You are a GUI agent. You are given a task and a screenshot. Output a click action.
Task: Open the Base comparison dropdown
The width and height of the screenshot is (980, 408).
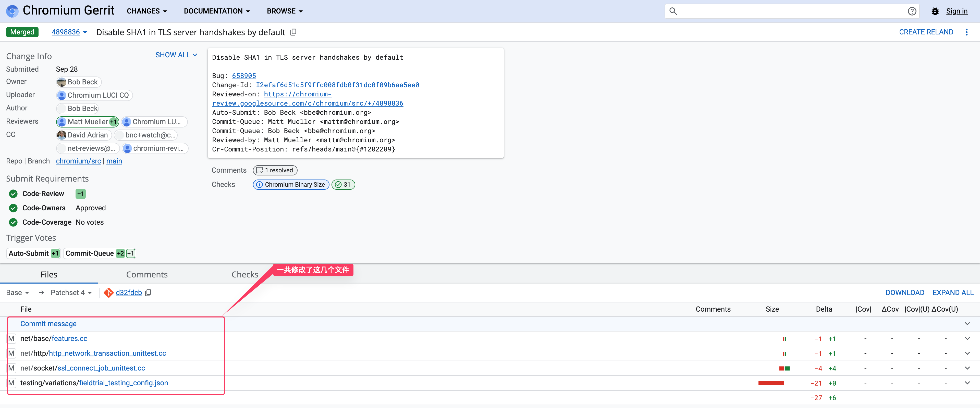pyautogui.click(x=17, y=292)
